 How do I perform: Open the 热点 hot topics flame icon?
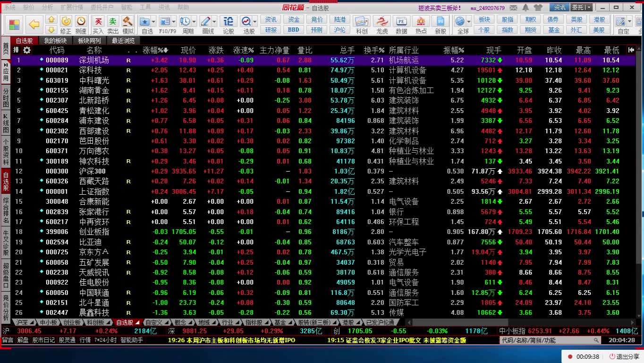coord(421,25)
